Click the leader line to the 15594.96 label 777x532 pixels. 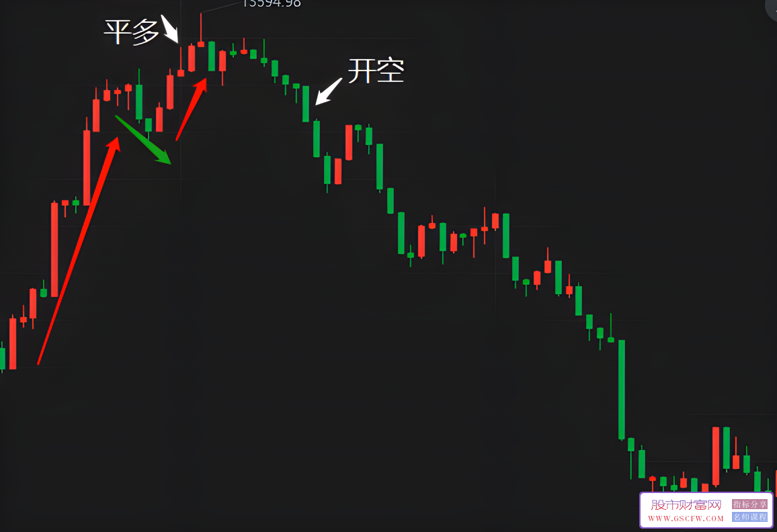(x=221, y=7)
